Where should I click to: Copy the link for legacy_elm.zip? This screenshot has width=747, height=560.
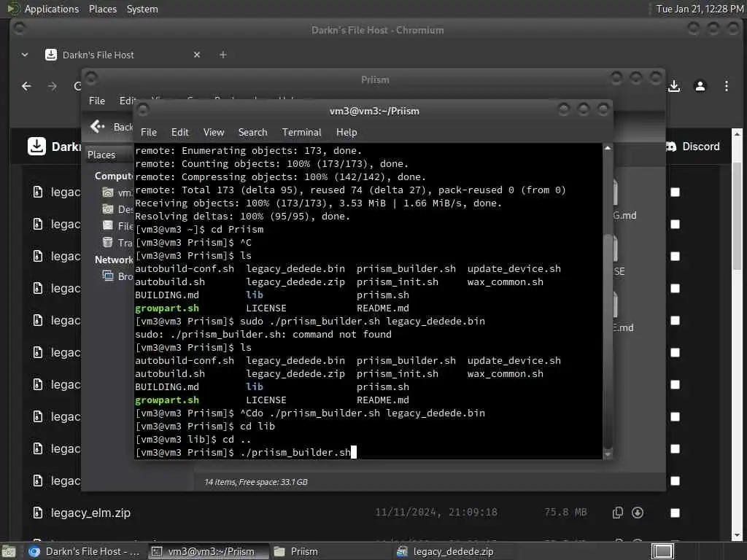click(x=617, y=513)
